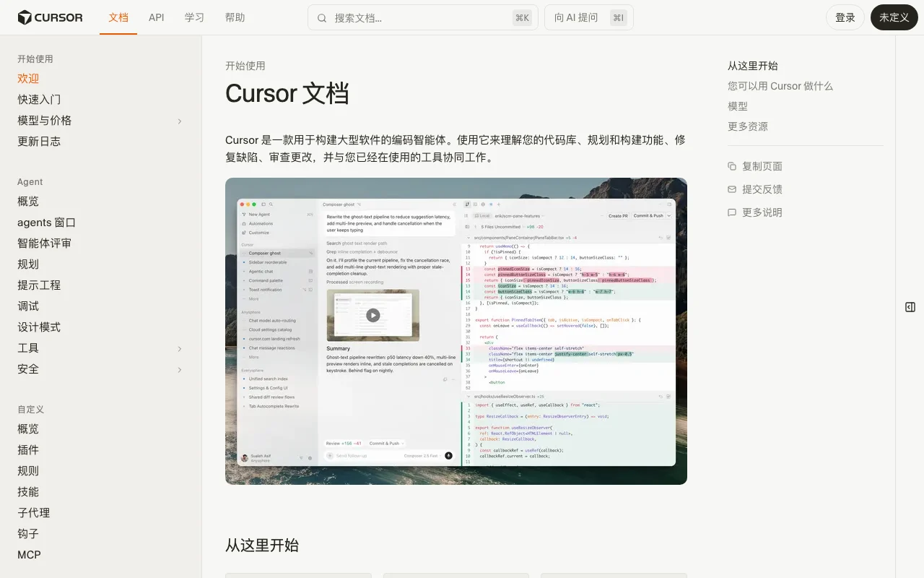
Task: Open MCP sidebar link
Action: [29, 555]
